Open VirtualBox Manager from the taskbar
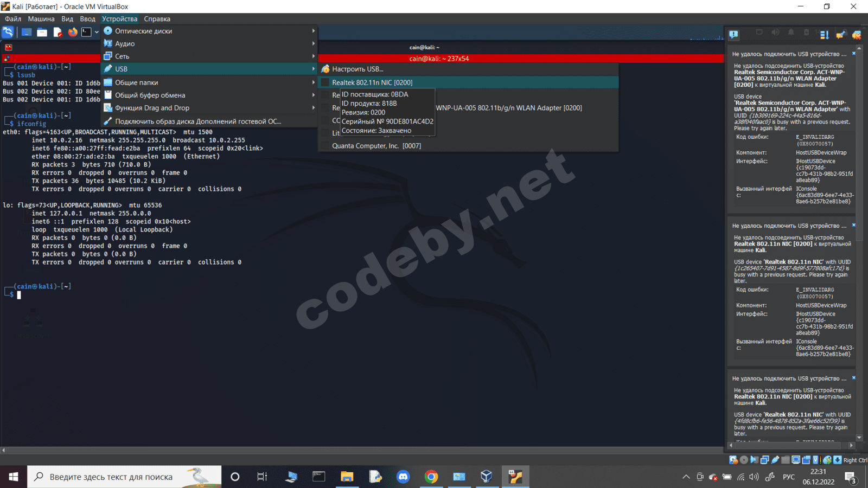The height and width of the screenshot is (488, 868). click(x=487, y=477)
